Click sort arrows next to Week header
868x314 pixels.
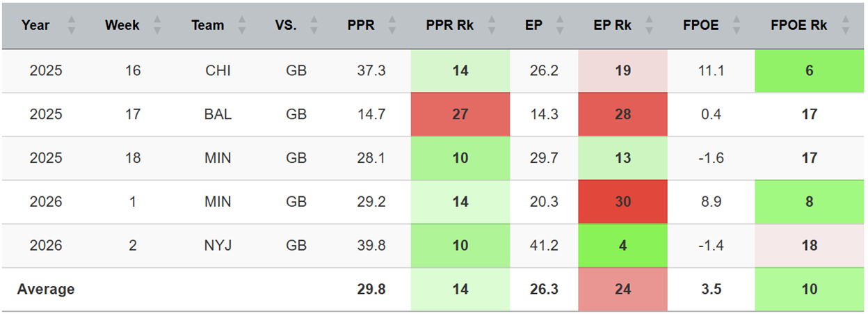(x=157, y=26)
